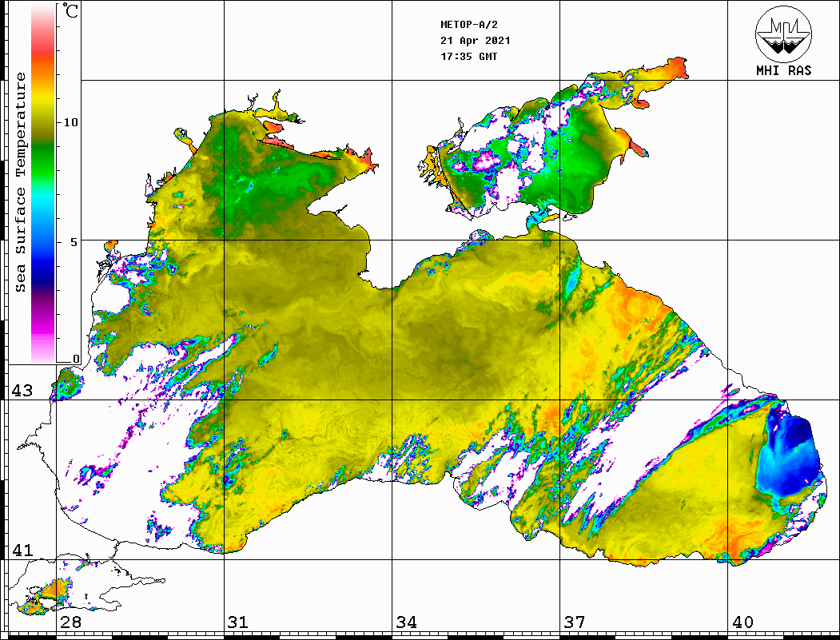Click the 'MHI RAS' label text
Screen dimensions: 840x640
pos(784,70)
